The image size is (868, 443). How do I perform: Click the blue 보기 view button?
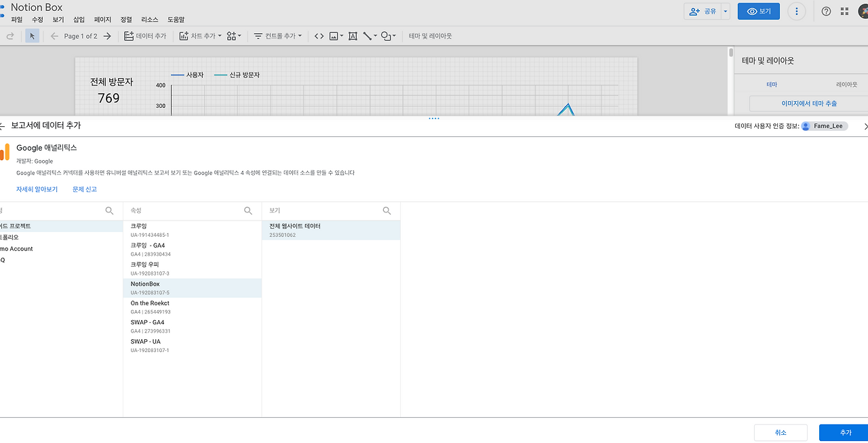(759, 12)
